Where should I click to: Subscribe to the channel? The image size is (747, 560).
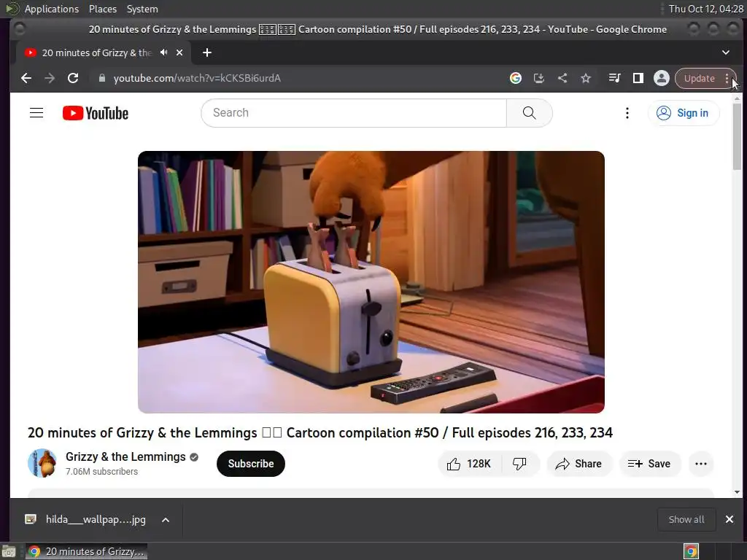tap(251, 464)
